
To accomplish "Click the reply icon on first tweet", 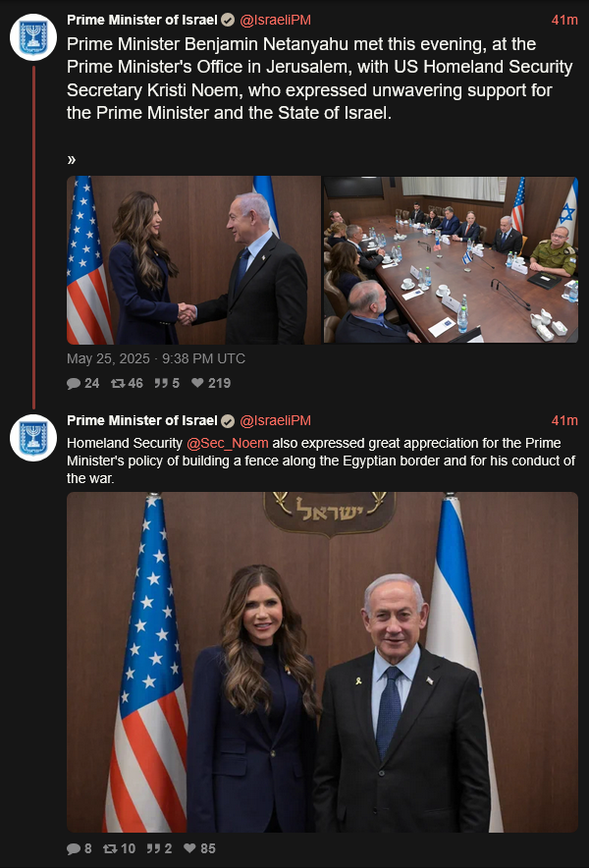I will (x=74, y=383).
